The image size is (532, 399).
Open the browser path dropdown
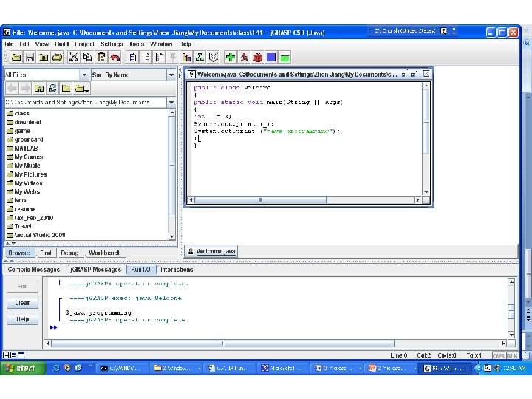[172, 101]
